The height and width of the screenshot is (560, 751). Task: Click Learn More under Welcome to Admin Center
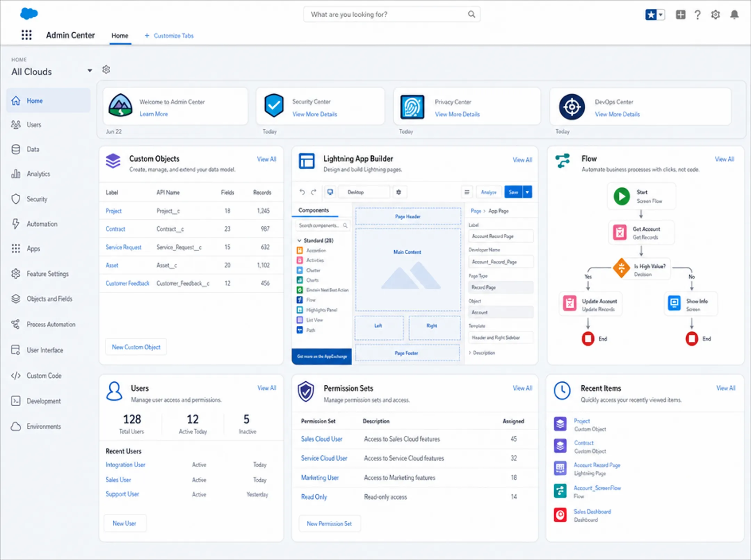point(154,114)
